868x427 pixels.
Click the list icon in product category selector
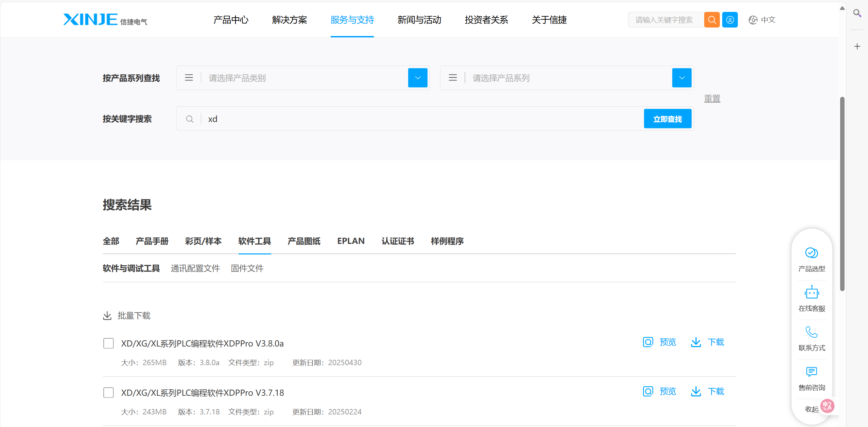coord(189,78)
